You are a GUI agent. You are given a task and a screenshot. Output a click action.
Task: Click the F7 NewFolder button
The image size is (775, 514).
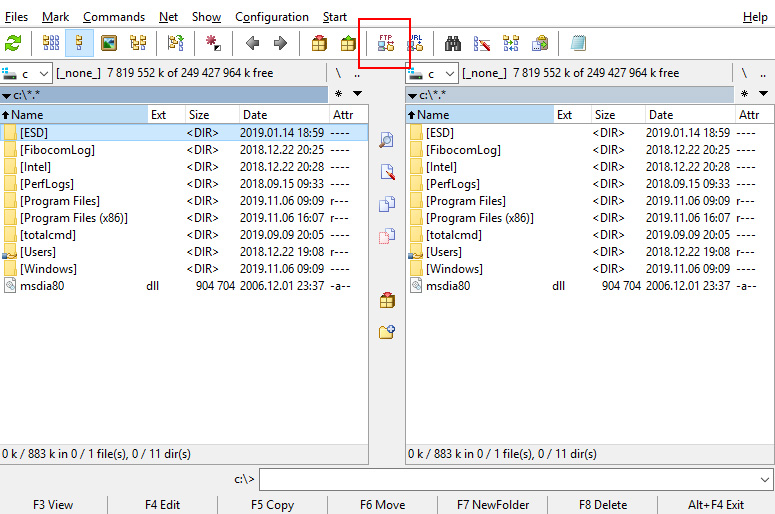[x=493, y=505]
